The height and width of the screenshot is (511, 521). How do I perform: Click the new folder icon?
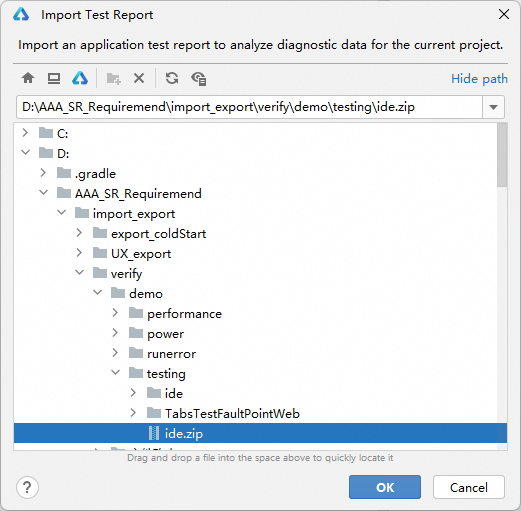(x=114, y=79)
